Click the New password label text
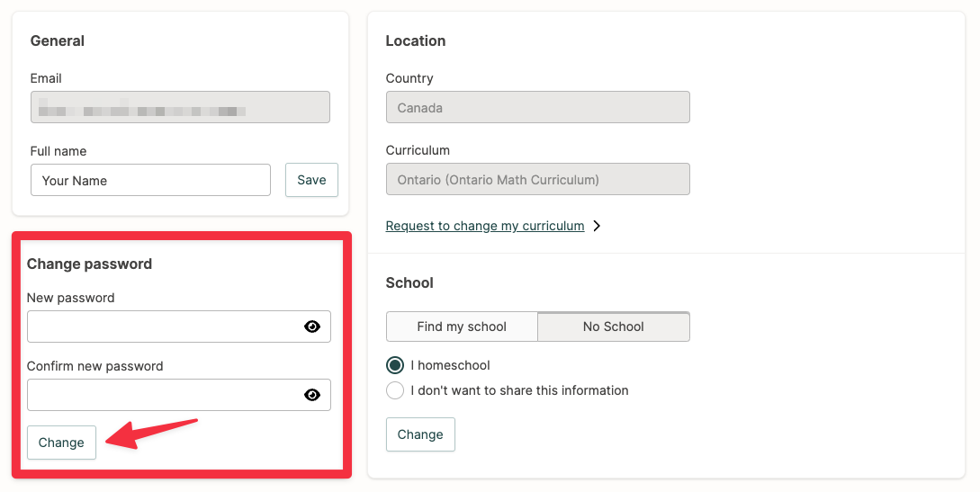The image size is (980, 492). click(x=70, y=298)
